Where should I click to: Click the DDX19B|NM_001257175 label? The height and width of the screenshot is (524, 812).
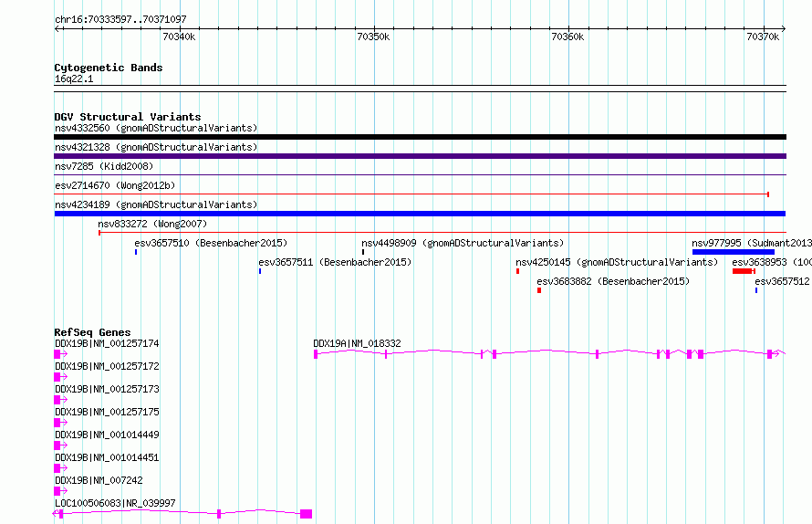pyautogui.click(x=107, y=412)
